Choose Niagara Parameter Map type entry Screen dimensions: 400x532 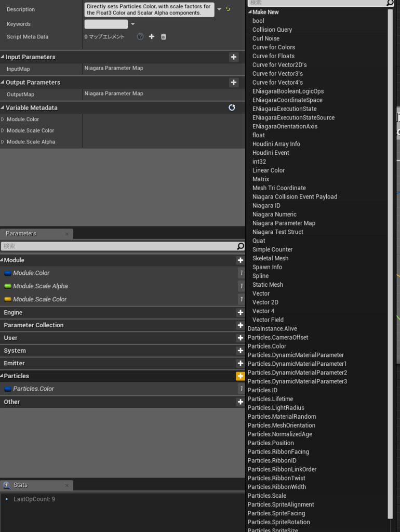(284, 223)
